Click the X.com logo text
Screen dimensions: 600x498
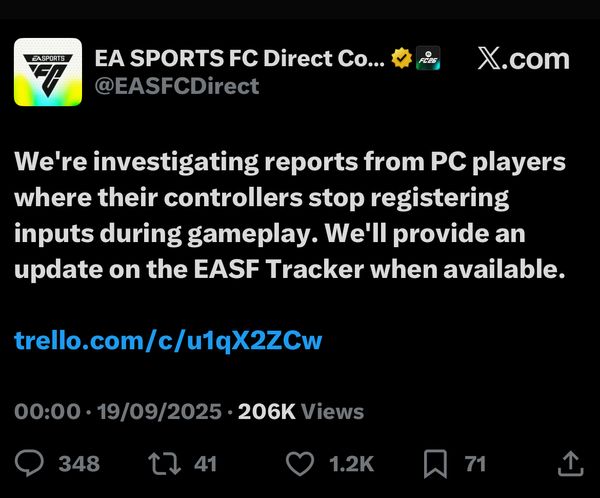coord(523,59)
